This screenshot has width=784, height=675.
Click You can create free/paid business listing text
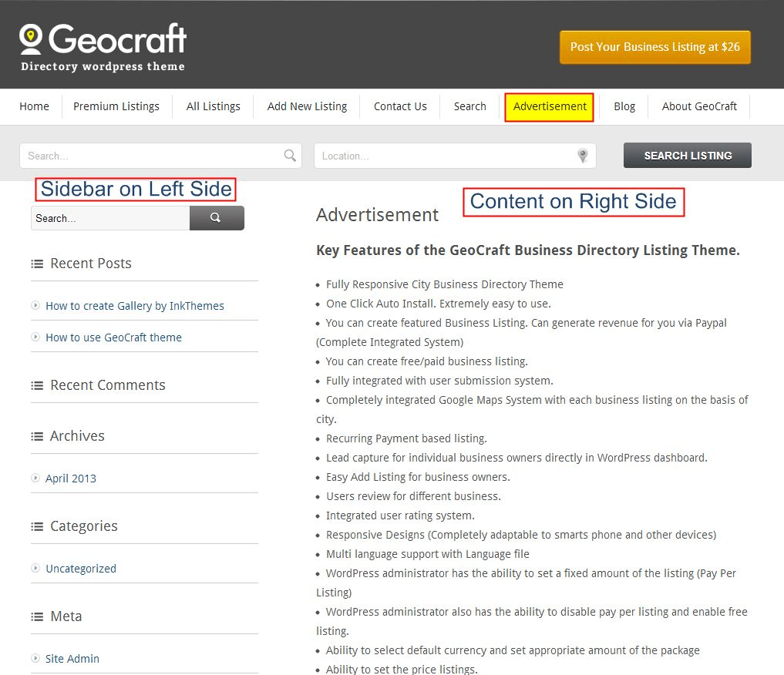point(427,361)
